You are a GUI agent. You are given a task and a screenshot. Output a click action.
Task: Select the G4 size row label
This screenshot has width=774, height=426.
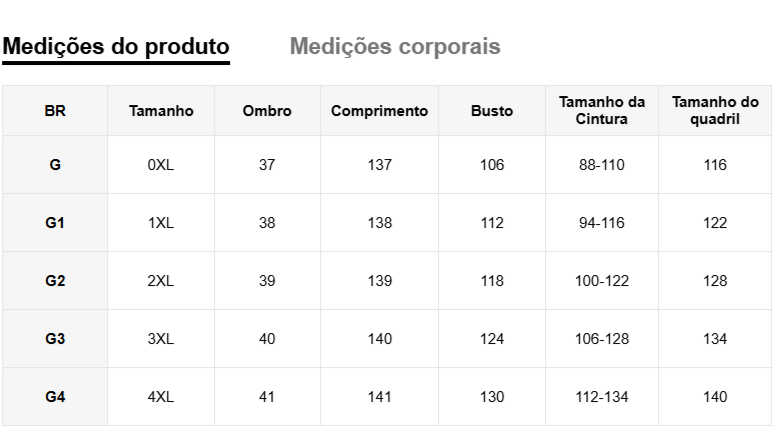tap(55, 397)
